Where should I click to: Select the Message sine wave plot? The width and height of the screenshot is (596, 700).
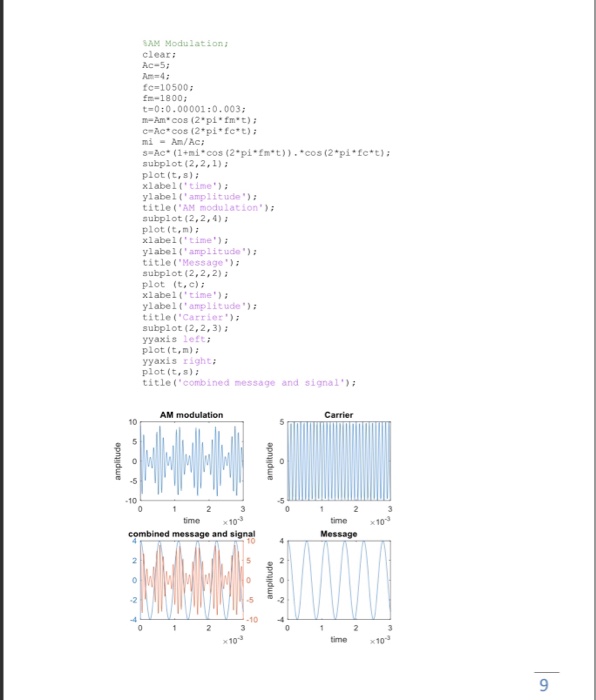coord(339,580)
